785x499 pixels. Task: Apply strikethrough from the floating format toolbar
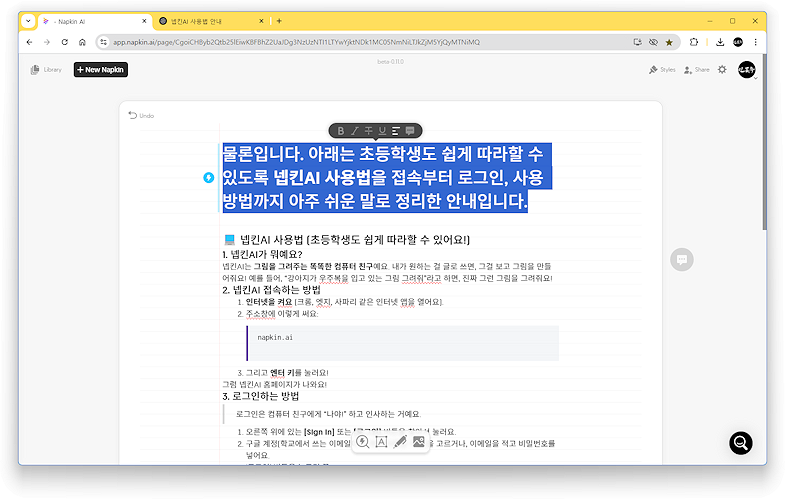(368, 131)
